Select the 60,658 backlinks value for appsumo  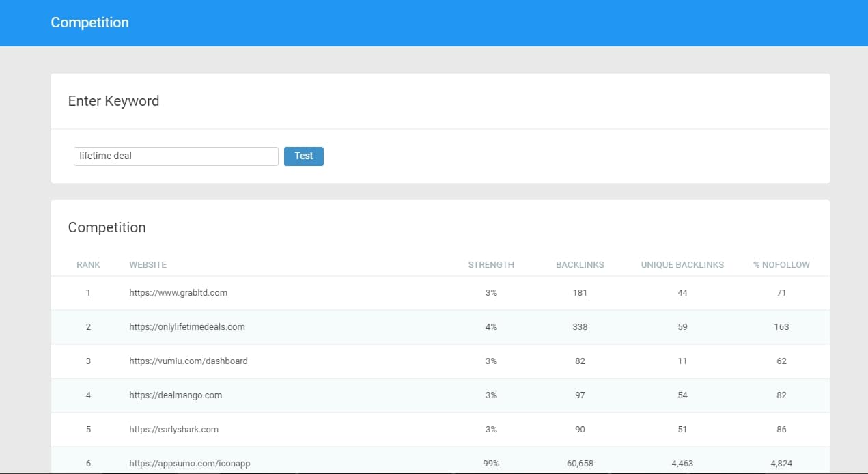point(580,464)
